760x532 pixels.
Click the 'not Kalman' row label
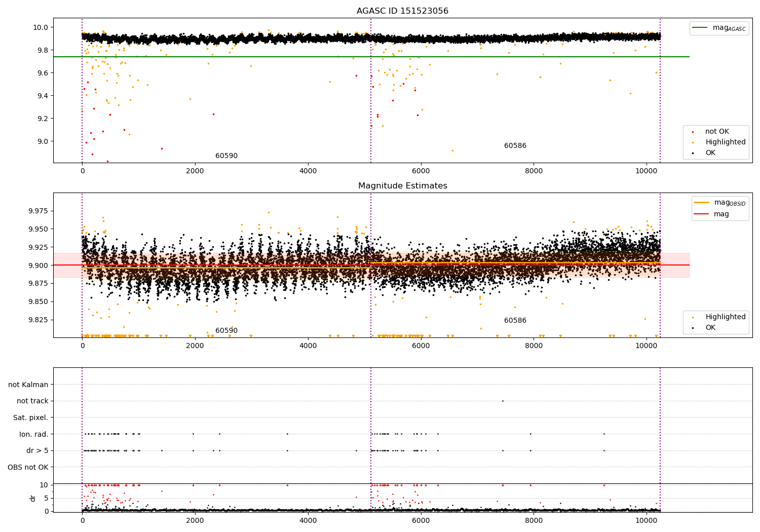click(28, 385)
